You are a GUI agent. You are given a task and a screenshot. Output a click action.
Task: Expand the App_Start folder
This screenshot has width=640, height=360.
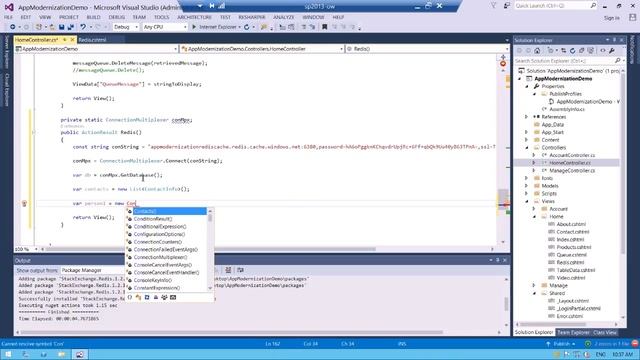pos(526,132)
